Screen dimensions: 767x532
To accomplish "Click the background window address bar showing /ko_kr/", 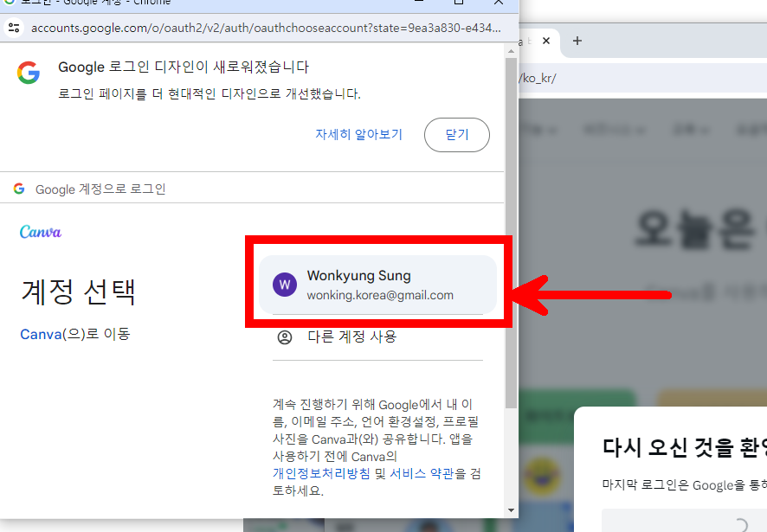I will [642, 78].
